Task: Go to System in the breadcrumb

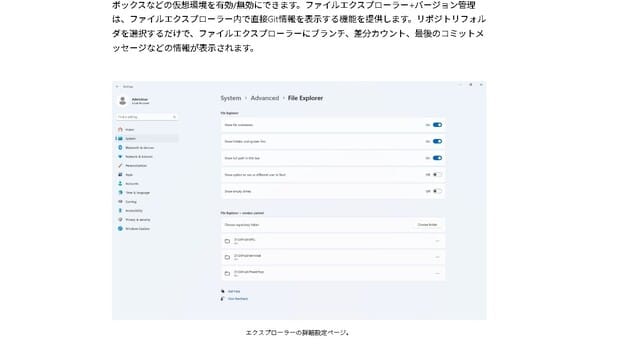Action: (231, 98)
